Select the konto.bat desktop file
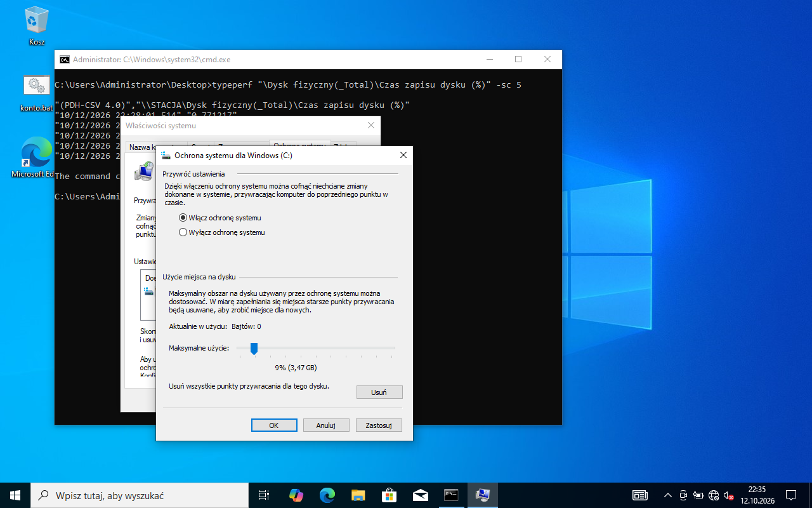Screen dimensions: 812x508 tap(37, 92)
